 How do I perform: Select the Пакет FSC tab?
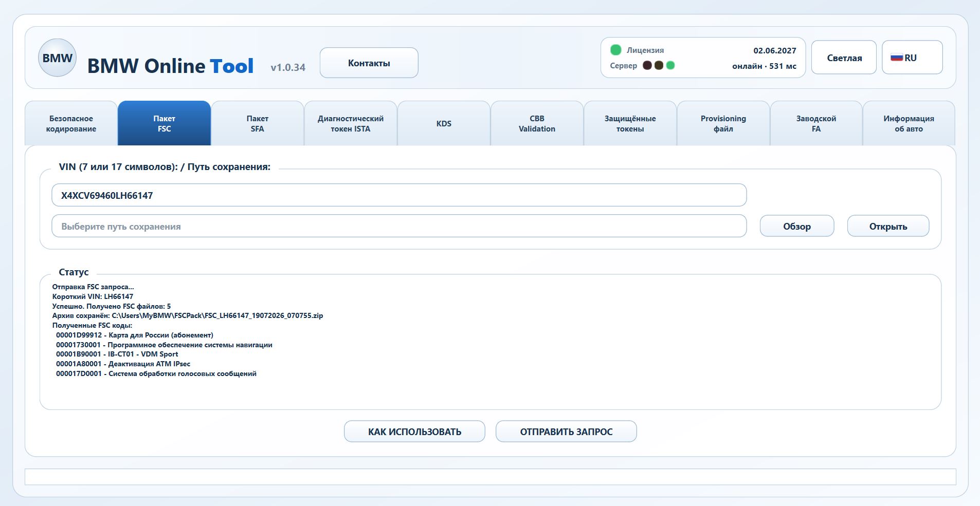point(164,124)
